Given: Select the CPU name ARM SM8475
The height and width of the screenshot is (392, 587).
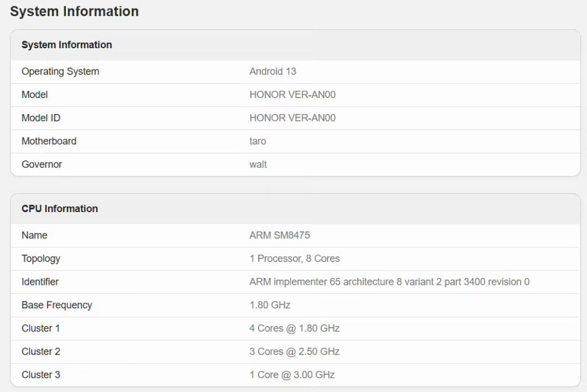Looking at the screenshot, I should tap(280, 235).
